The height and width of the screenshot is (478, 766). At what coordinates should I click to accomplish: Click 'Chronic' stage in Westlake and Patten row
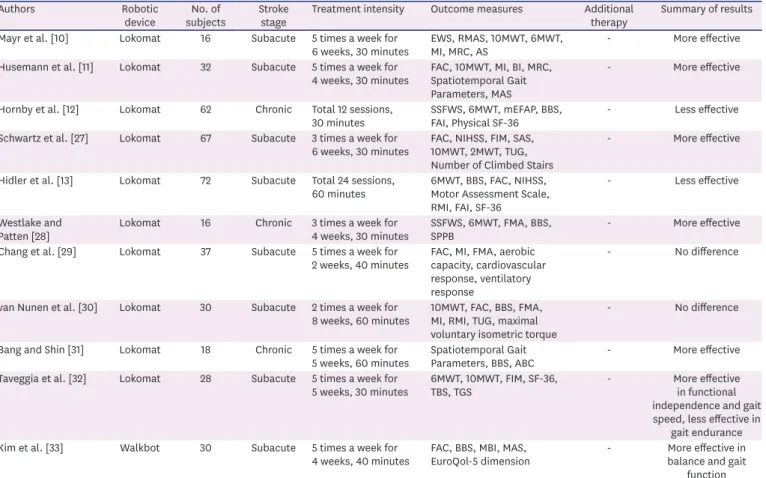click(x=273, y=223)
